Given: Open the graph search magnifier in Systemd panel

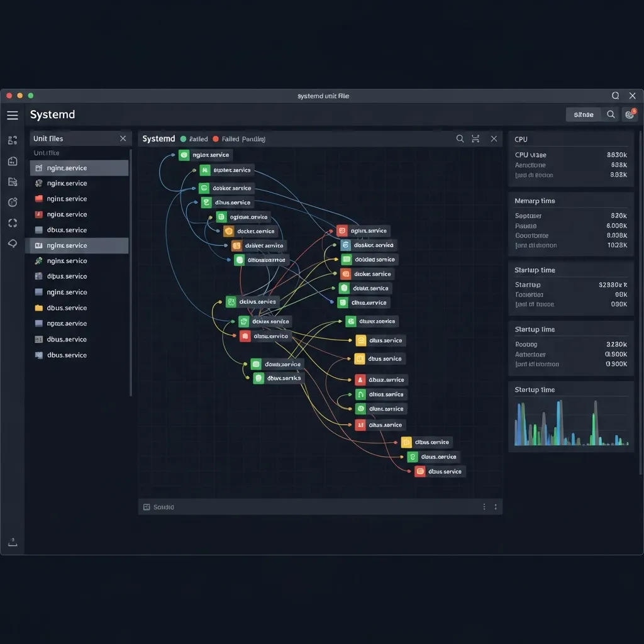Looking at the screenshot, I should tap(460, 138).
